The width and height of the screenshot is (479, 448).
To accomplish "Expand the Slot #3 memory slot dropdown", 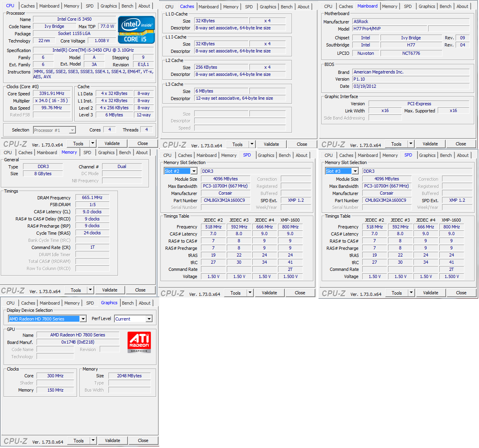I will (x=355, y=171).
